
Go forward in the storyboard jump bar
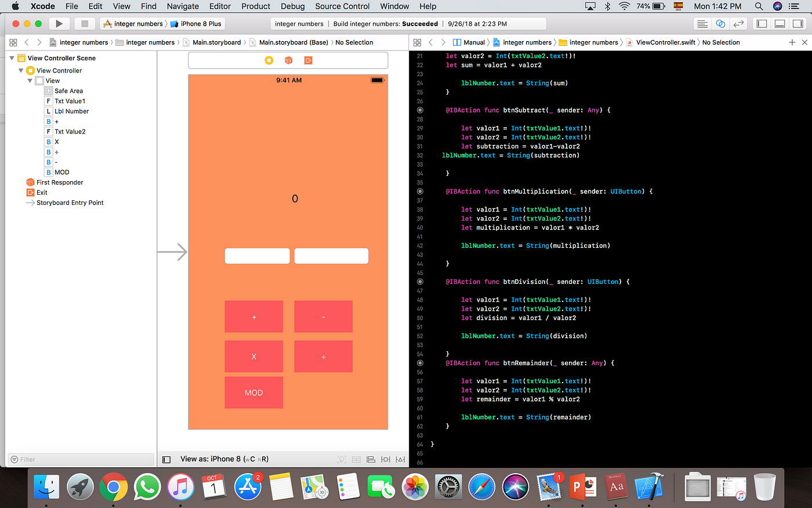point(39,42)
